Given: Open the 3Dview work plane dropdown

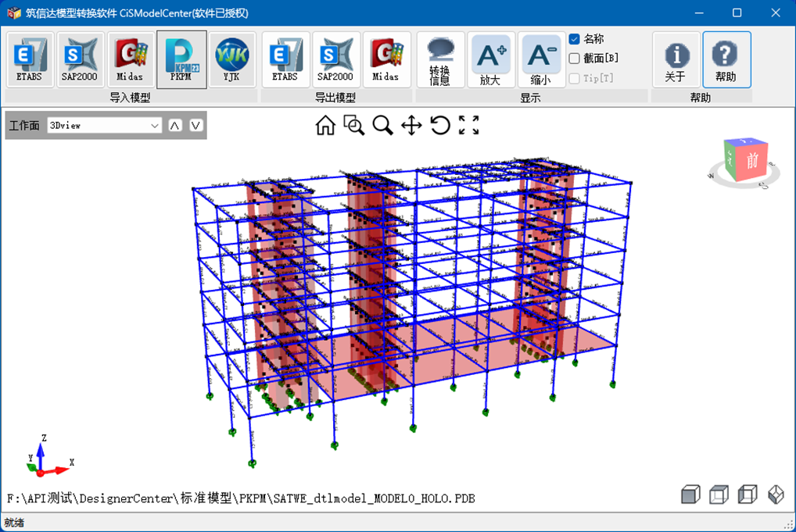Looking at the screenshot, I should tap(103, 125).
